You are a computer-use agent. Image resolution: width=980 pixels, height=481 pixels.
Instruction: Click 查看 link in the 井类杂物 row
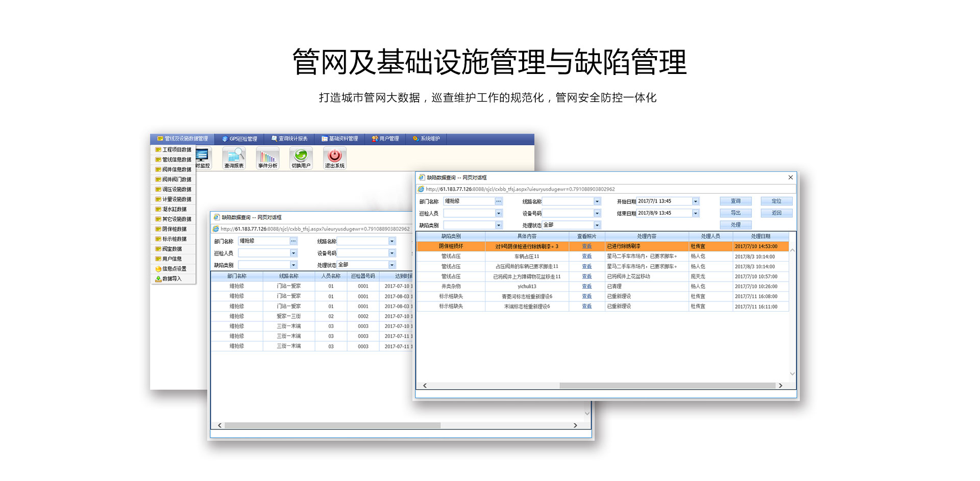point(586,287)
